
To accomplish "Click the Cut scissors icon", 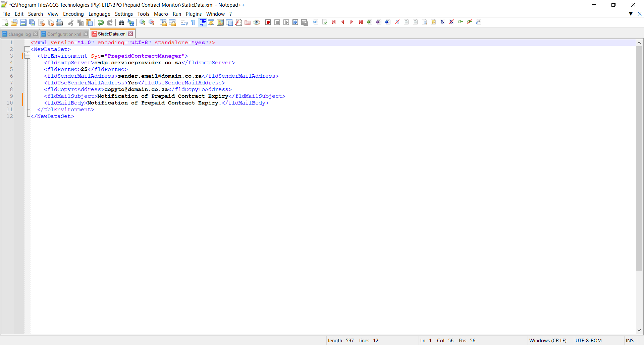I will pos(71,22).
